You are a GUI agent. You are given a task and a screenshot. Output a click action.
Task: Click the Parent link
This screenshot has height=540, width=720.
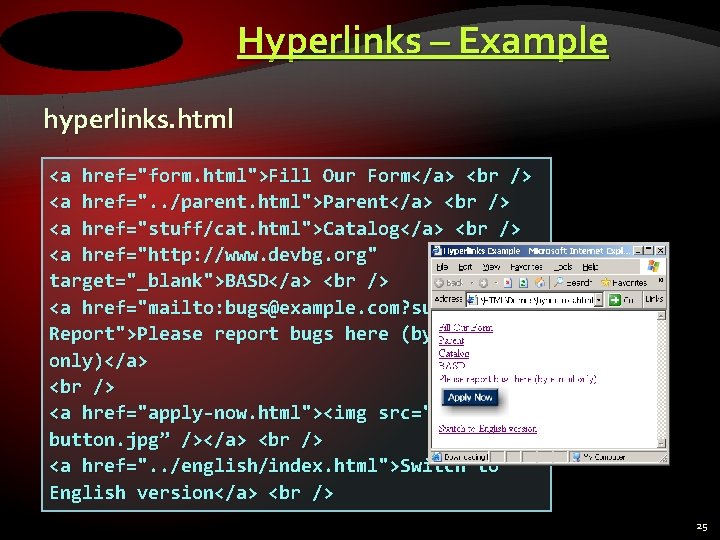(451, 340)
